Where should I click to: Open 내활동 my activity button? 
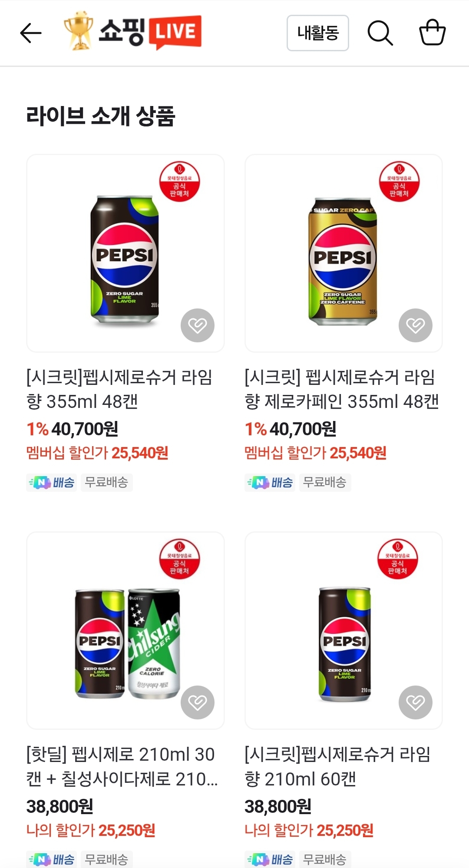click(x=317, y=33)
